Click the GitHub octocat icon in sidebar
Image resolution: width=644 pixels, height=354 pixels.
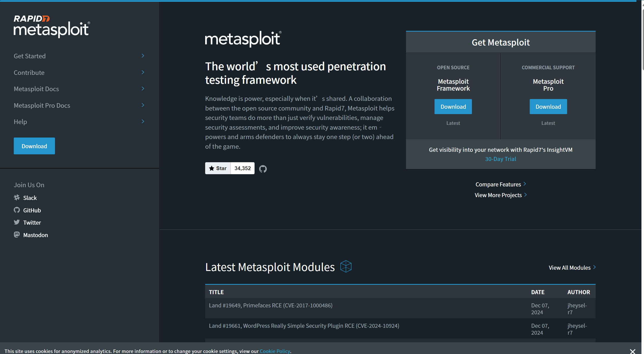coord(17,210)
